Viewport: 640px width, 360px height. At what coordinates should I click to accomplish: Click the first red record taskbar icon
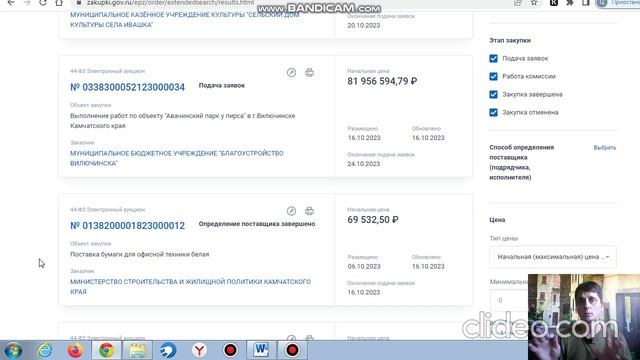231,350
